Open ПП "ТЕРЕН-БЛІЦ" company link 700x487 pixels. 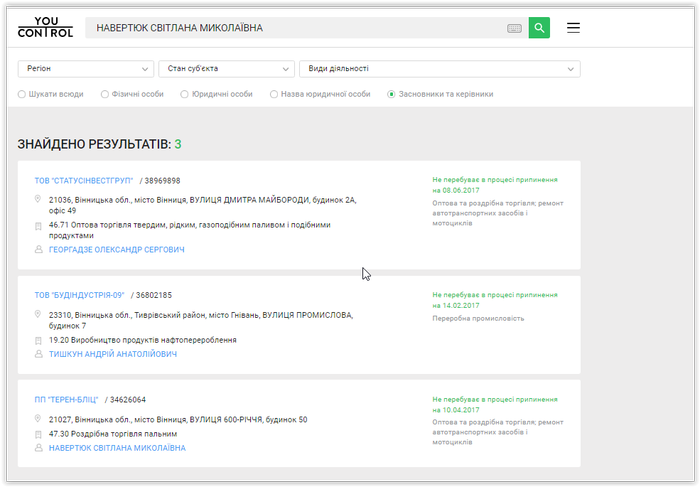click(x=66, y=400)
